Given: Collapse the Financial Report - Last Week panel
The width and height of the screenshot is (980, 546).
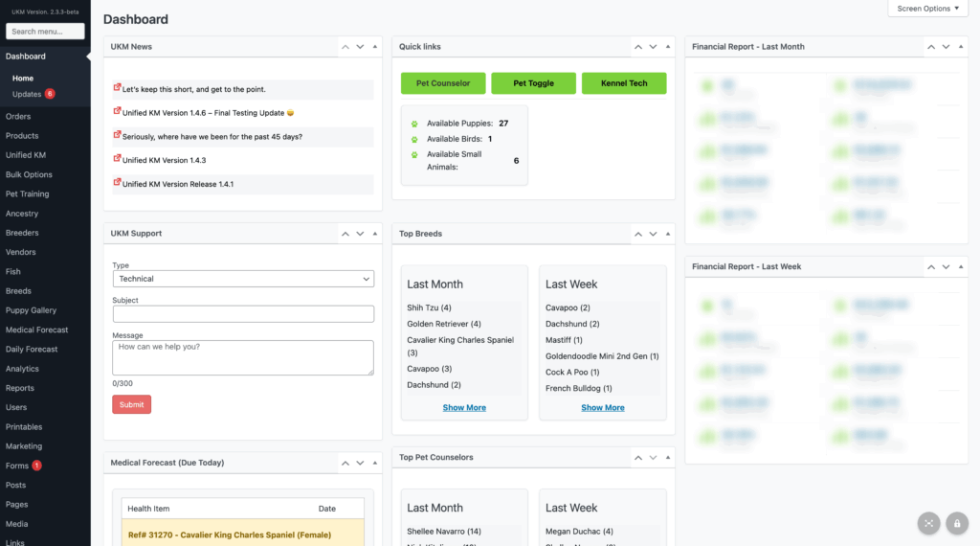Looking at the screenshot, I should [961, 267].
